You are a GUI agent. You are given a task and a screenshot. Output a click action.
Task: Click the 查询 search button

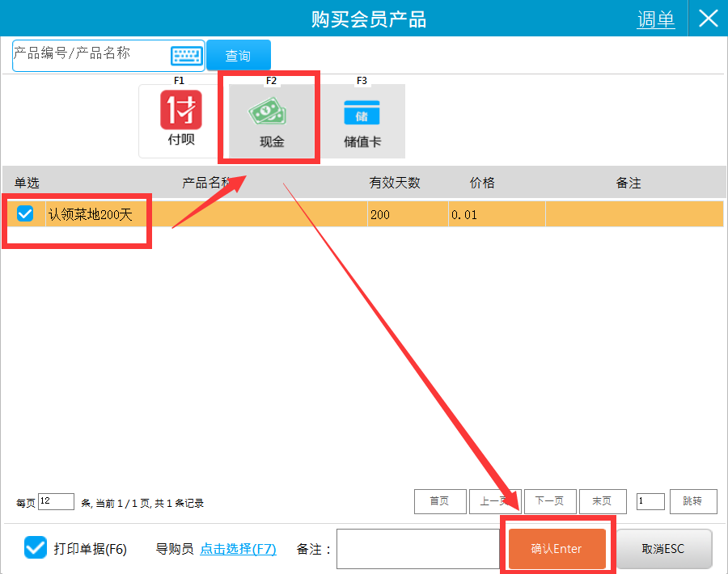tap(238, 56)
